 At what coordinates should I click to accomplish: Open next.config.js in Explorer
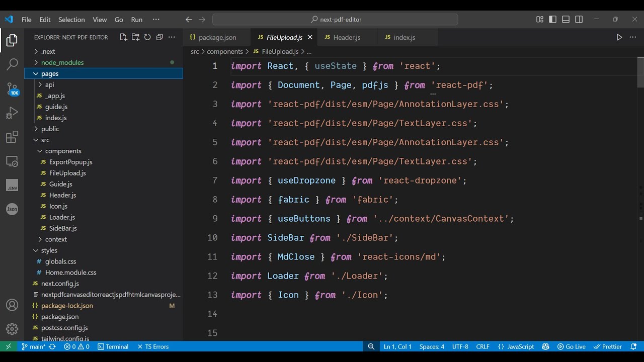point(104,284)
